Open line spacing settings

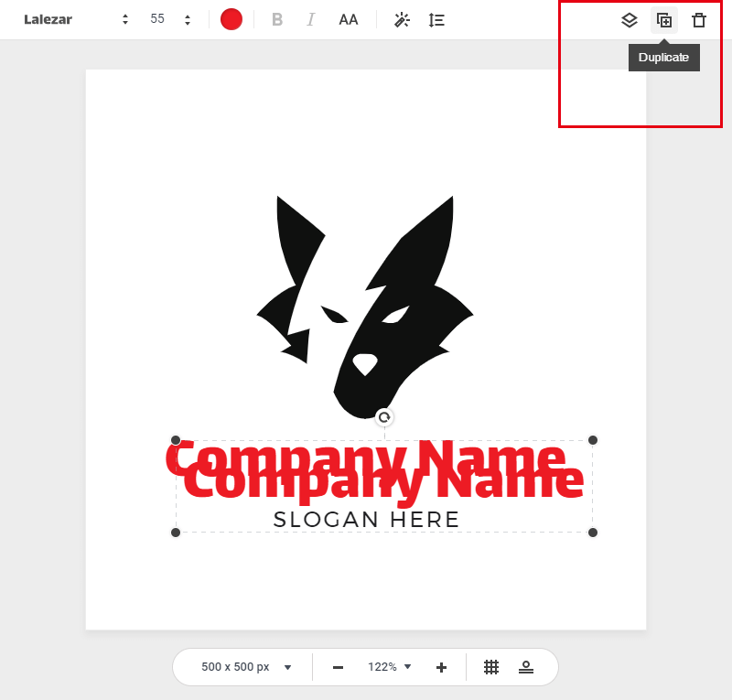click(x=436, y=20)
